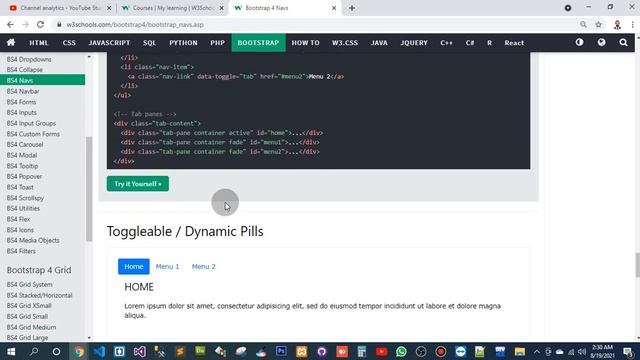640x360 pixels.
Task: Select the Menu 2 pill
Action: [204, 267]
